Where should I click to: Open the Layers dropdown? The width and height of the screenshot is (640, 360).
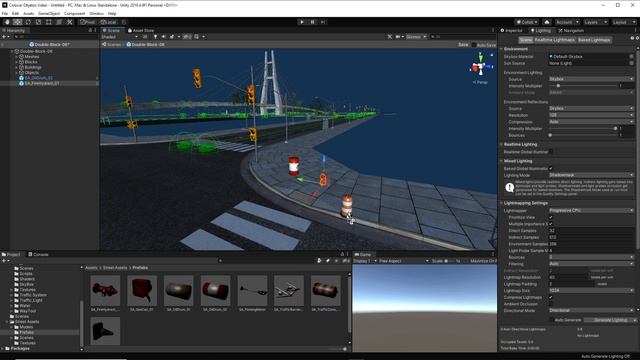tap(596, 22)
